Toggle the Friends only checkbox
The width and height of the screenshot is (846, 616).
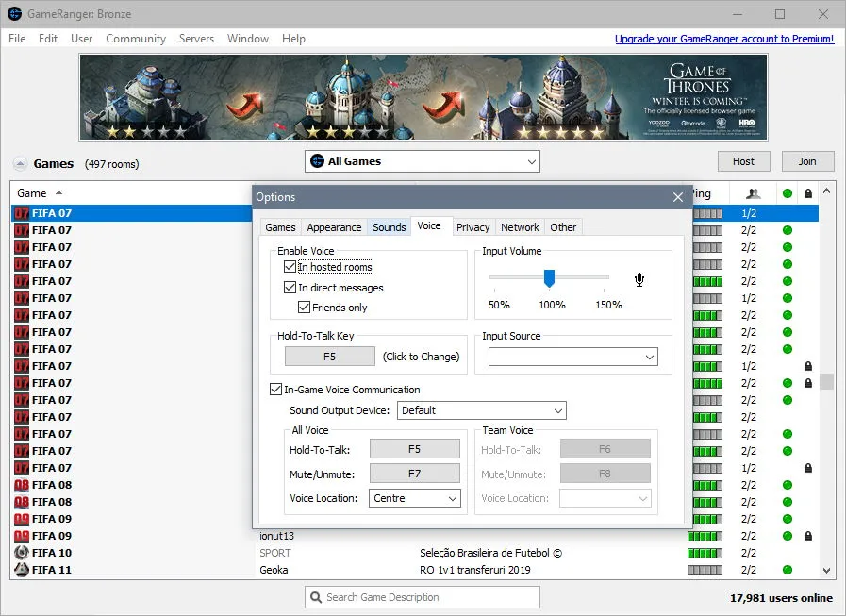[304, 308]
